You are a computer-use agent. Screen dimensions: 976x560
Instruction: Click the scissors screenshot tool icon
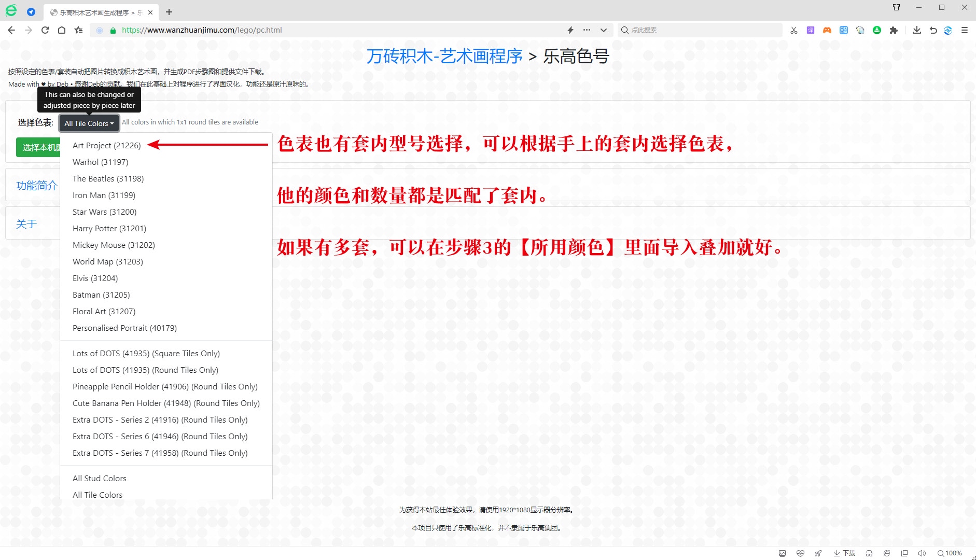pyautogui.click(x=794, y=30)
